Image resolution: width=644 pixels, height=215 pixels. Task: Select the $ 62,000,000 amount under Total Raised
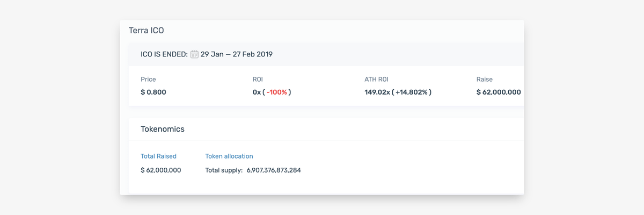pos(161,170)
